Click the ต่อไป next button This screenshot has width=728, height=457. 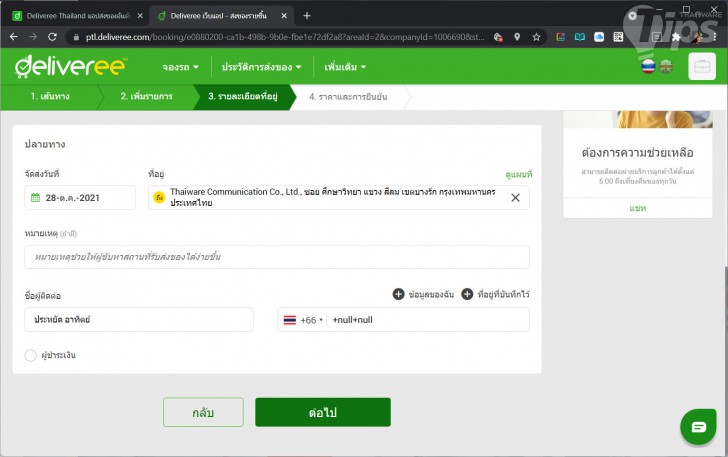[323, 412]
